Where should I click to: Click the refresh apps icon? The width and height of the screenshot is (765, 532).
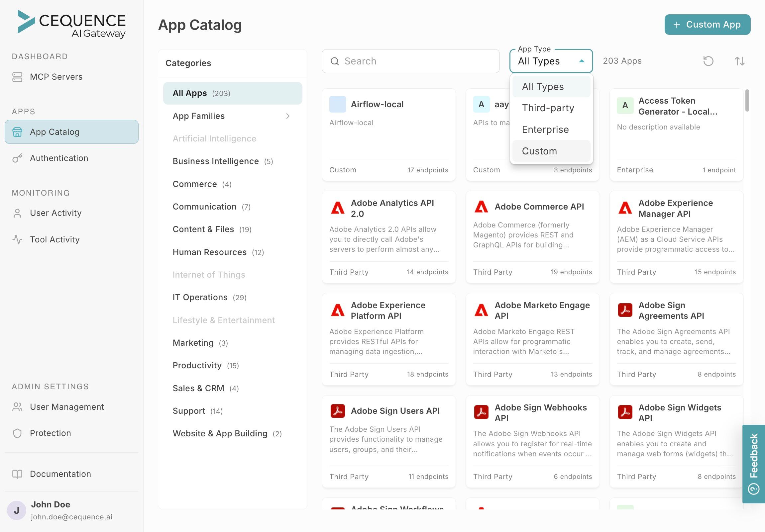coord(708,61)
